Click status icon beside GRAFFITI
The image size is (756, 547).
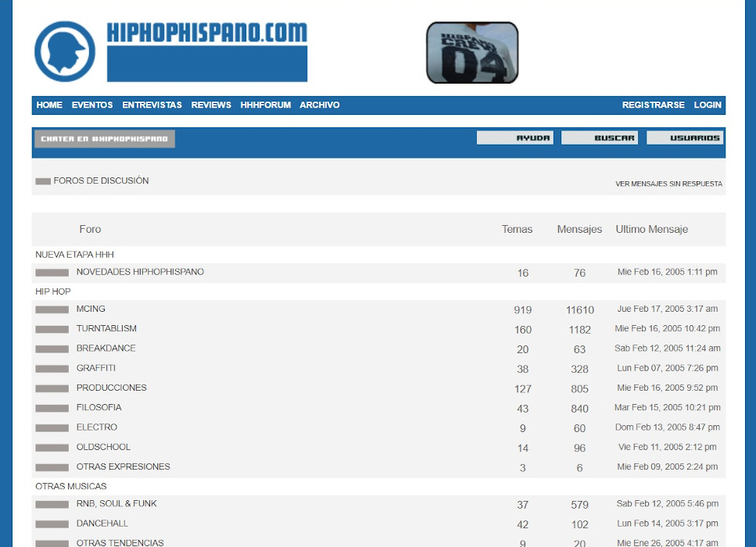pyautogui.click(x=52, y=369)
